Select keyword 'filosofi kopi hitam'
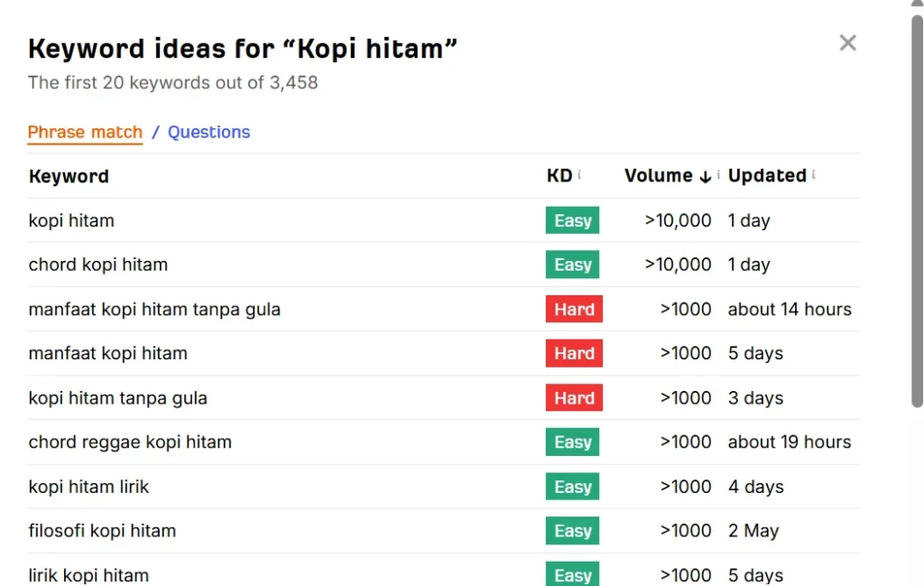The image size is (924, 586). click(x=102, y=531)
